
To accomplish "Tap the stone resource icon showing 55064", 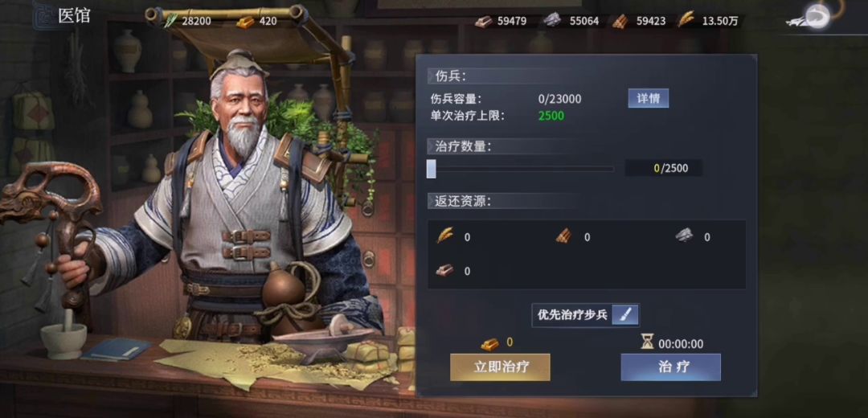I will (552, 21).
